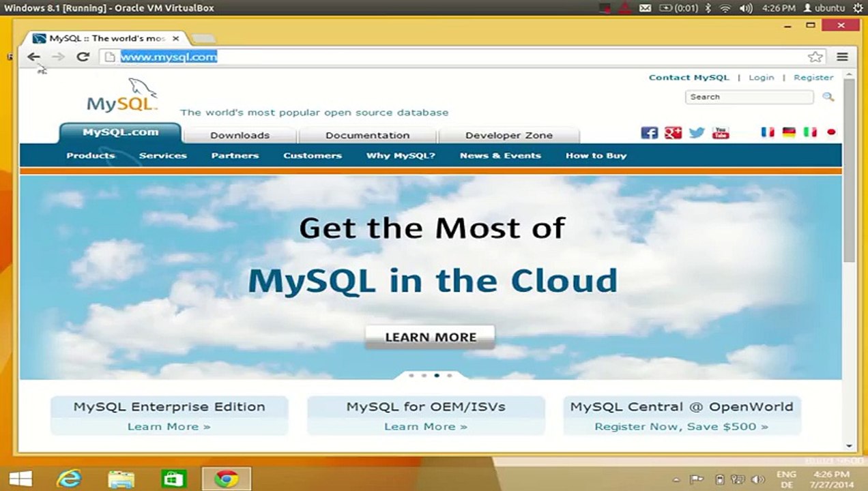Open the Developer Zone tab

pyautogui.click(x=509, y=135)
